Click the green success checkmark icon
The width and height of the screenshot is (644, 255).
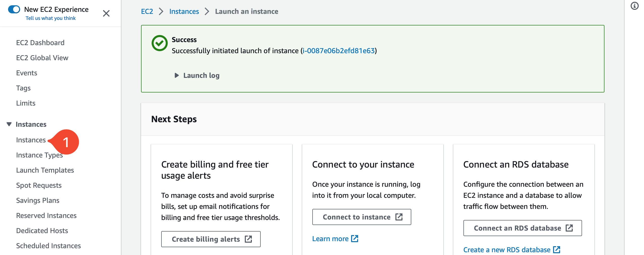[159, 43]
